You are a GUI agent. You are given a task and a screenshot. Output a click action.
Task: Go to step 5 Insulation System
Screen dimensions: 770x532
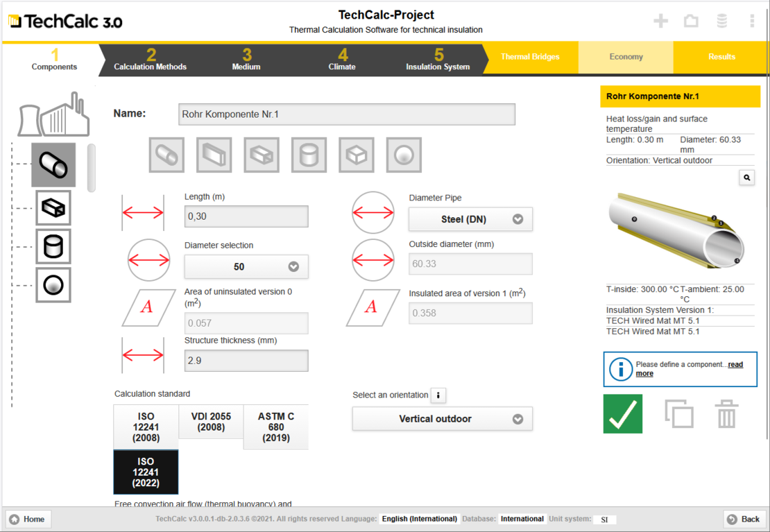click(x=438, y=60)
